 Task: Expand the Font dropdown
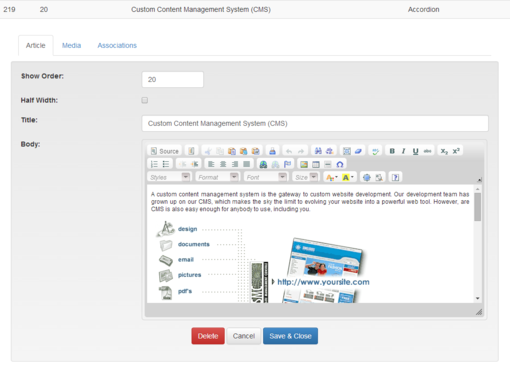pos(266,177)
